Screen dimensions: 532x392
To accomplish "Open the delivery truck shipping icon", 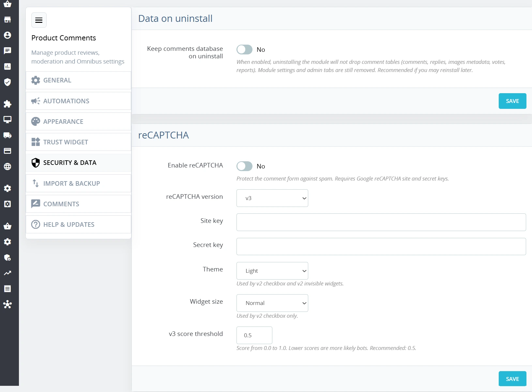I will [x=8, y=135].
